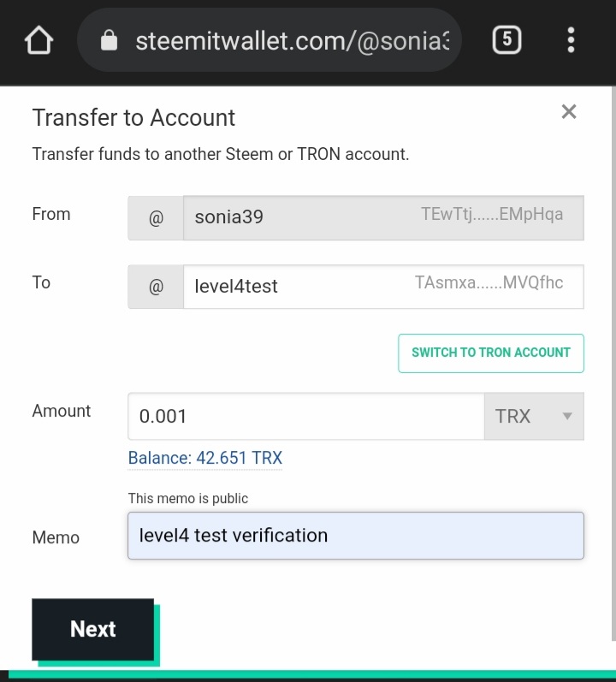Open the tab switcher showing 5 tabs
The height and width of the screenshot is (682, 616).
click(506, 39)
